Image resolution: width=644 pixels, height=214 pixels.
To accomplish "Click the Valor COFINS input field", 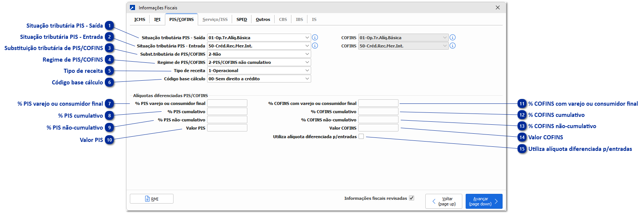I will point(378,128).
